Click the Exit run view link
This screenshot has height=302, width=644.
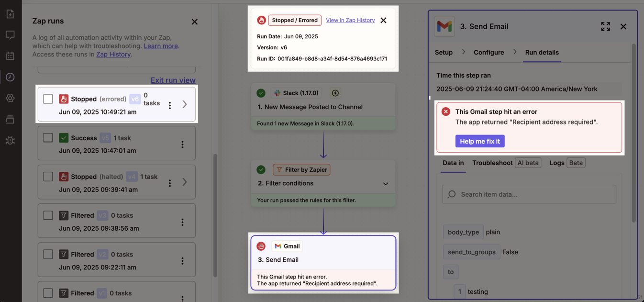coord(173,80)
